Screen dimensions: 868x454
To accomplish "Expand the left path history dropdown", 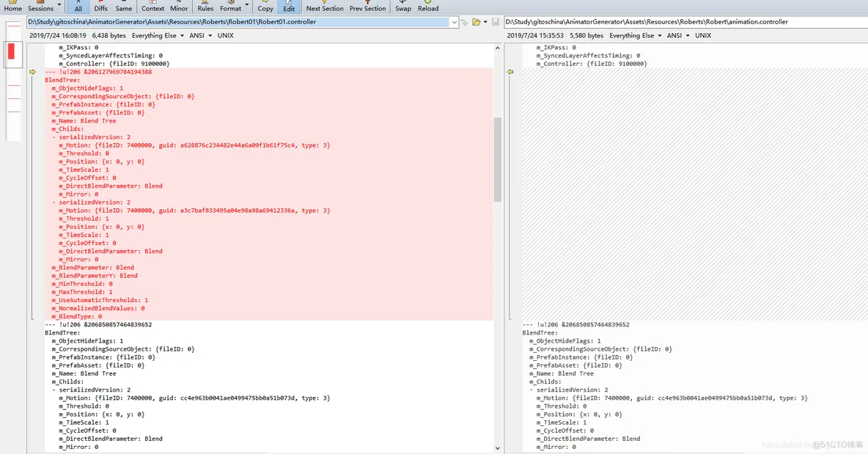I will (455, 22).
